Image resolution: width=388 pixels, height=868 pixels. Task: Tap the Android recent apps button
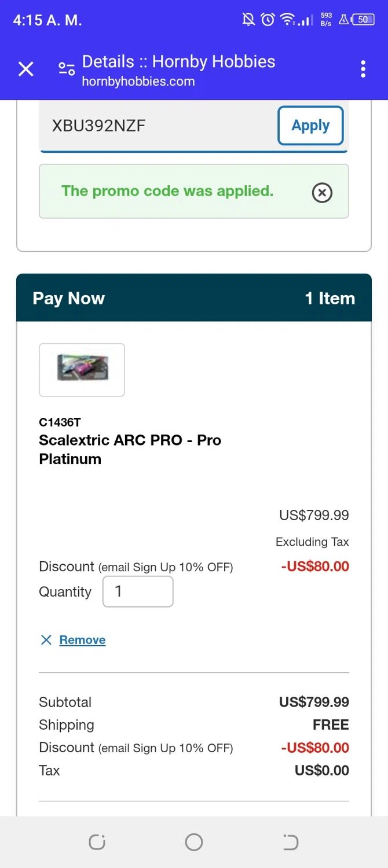coord(97,842)
